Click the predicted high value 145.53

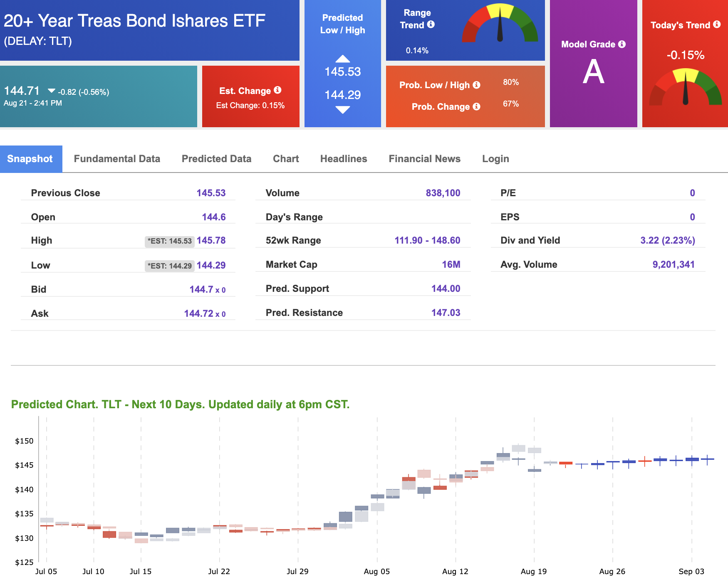click(343, 72)
